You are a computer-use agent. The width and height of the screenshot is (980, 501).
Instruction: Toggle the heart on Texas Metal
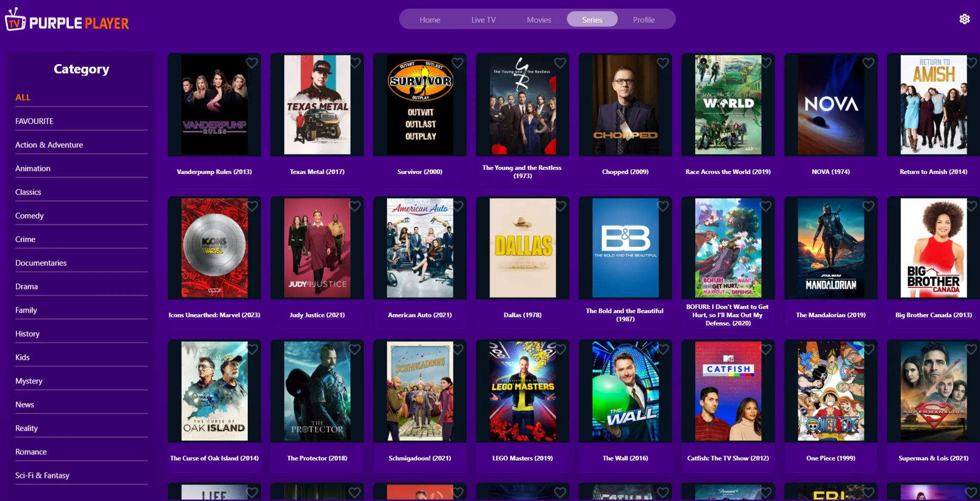(x=355, y=63)
